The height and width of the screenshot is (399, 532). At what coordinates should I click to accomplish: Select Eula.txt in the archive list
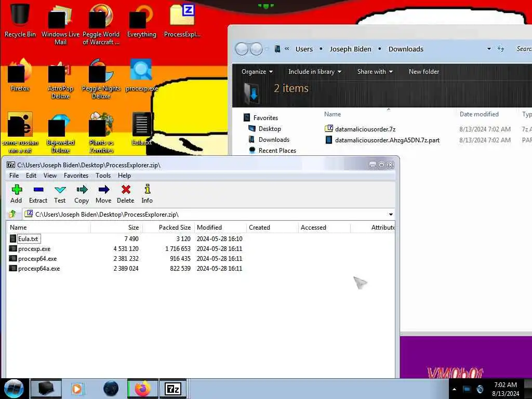(28, 239)
